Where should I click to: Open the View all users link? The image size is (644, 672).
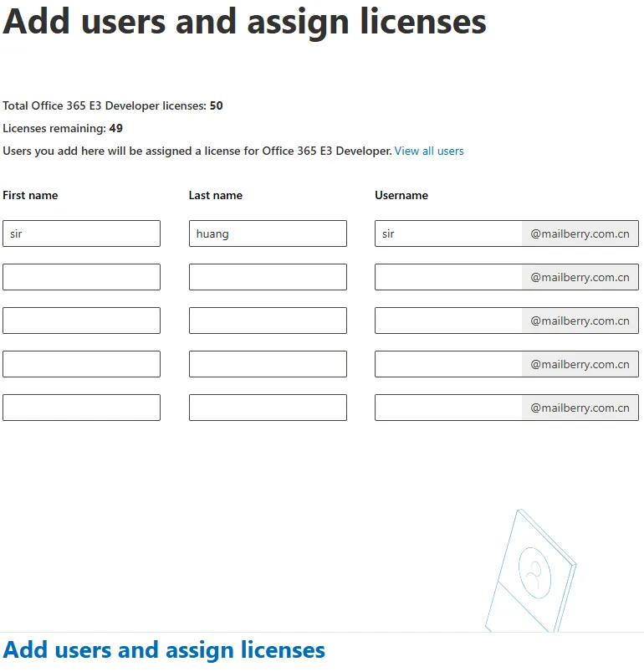click(429, 151)
